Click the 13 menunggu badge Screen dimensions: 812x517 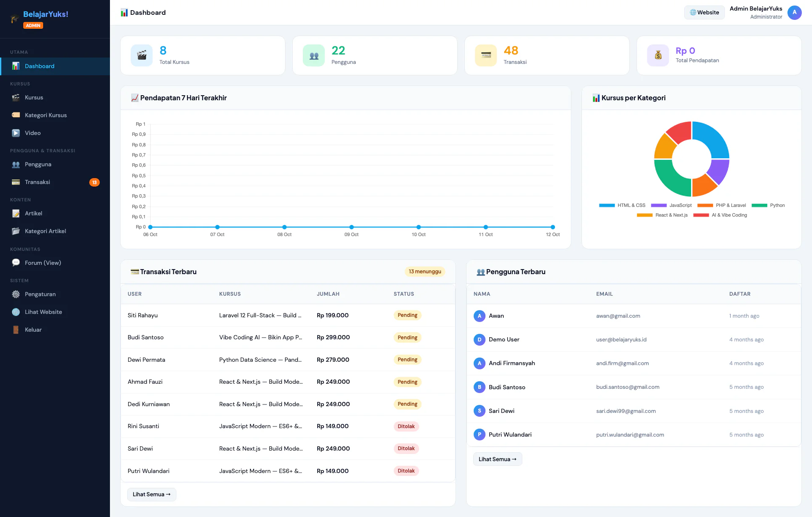(425, 272)
